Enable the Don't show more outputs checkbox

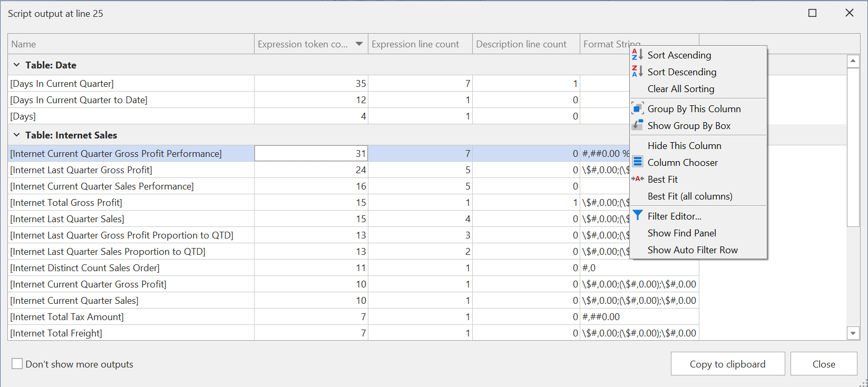(17, 364)
